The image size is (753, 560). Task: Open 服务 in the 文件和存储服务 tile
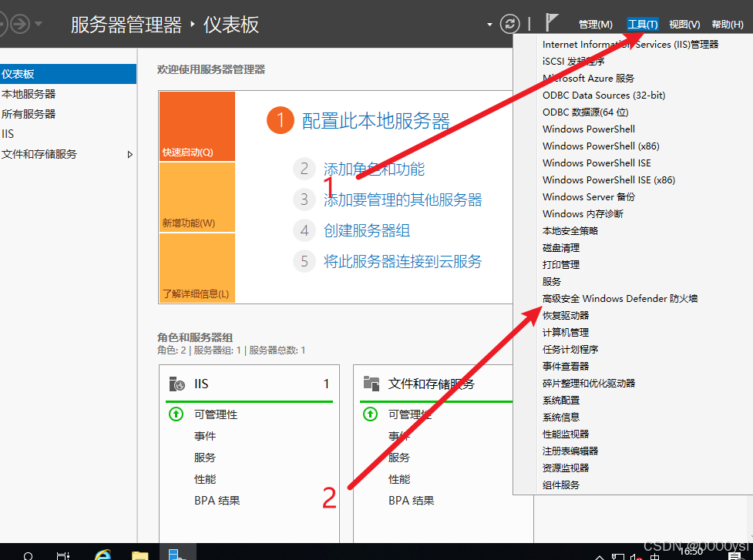(x=399, y=458)
